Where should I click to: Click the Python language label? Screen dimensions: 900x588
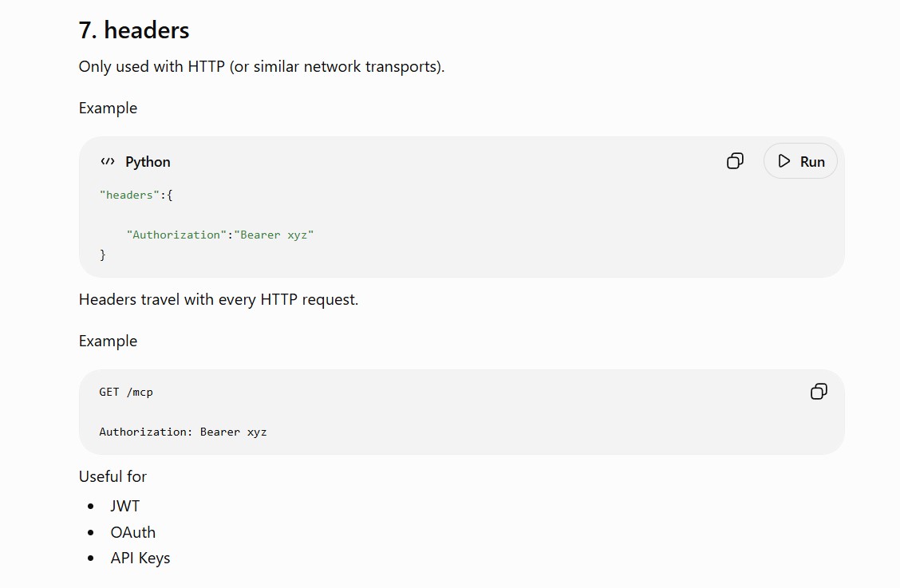pyautogui.click(x=148, y=162)
